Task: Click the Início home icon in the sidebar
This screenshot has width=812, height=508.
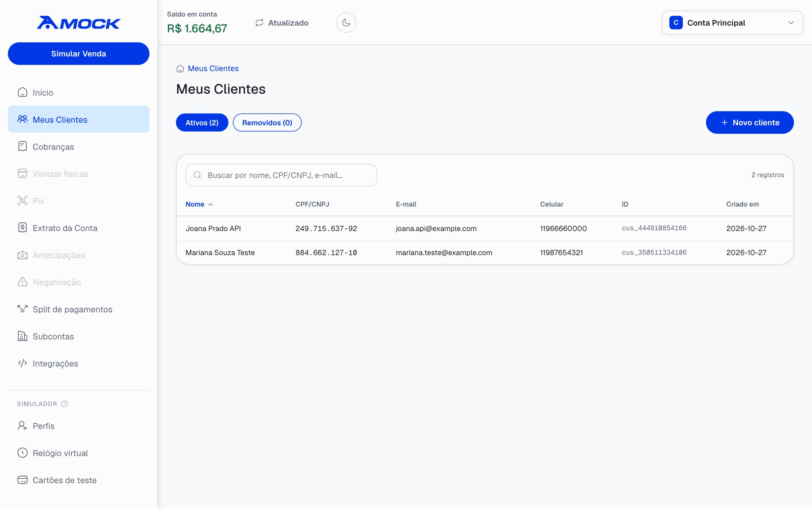Action: pyautogui.click(x=23, y=92)
